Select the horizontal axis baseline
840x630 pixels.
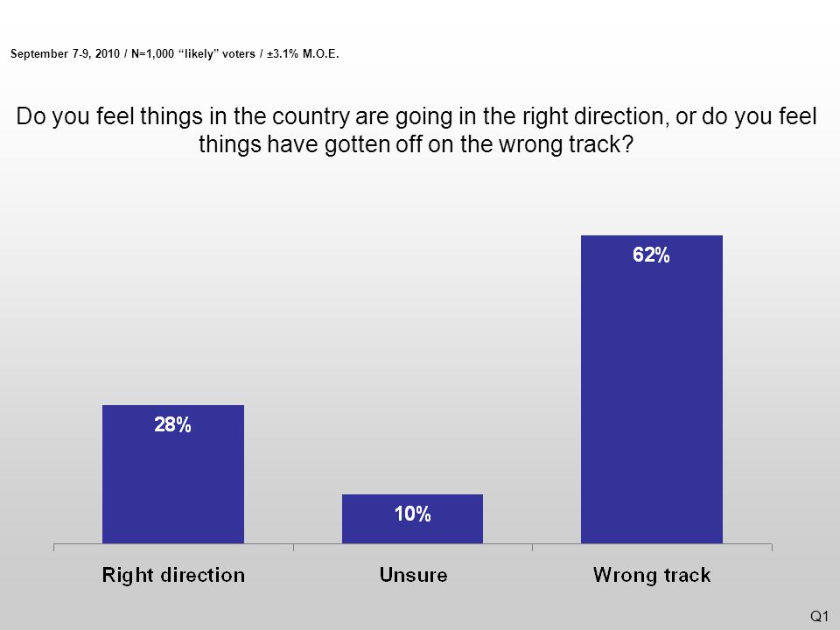click(x=412, y=544)
